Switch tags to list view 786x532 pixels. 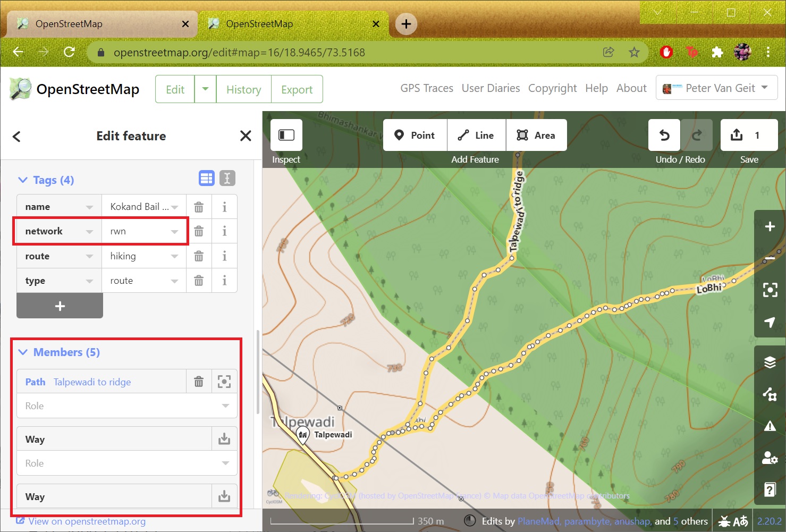click(x=207, y=179)
